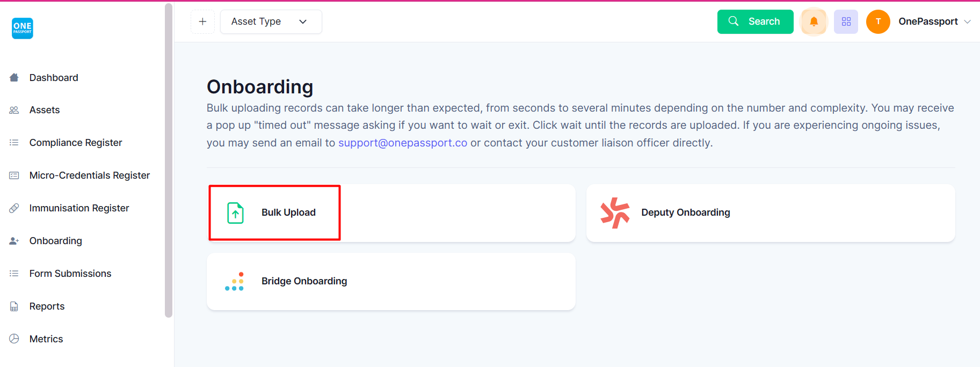The width and height of the screenshot is (980, 367).
Task: Click the orange T user avatar
Action: point(878,21)
